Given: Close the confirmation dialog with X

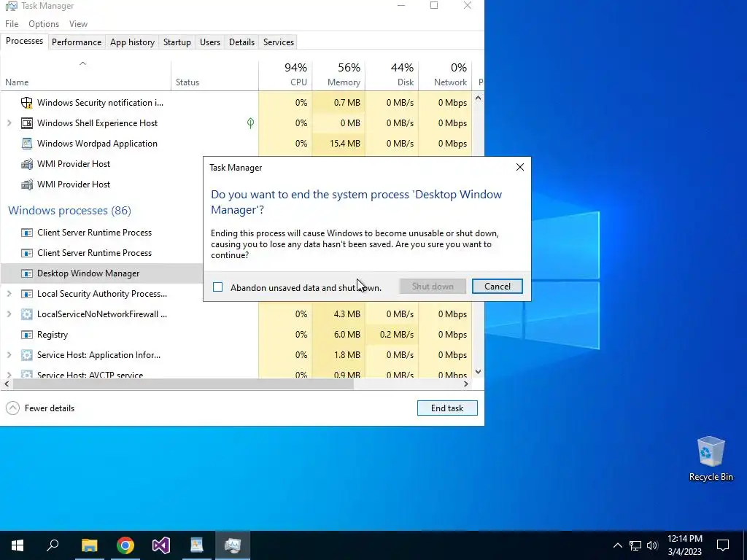Looking at the screenshot, I should click(519, 167).
